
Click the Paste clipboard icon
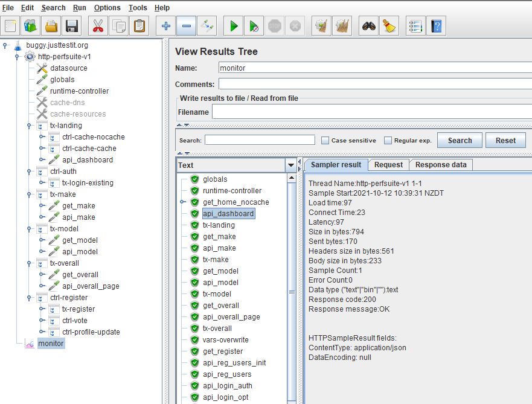[139, 26]
